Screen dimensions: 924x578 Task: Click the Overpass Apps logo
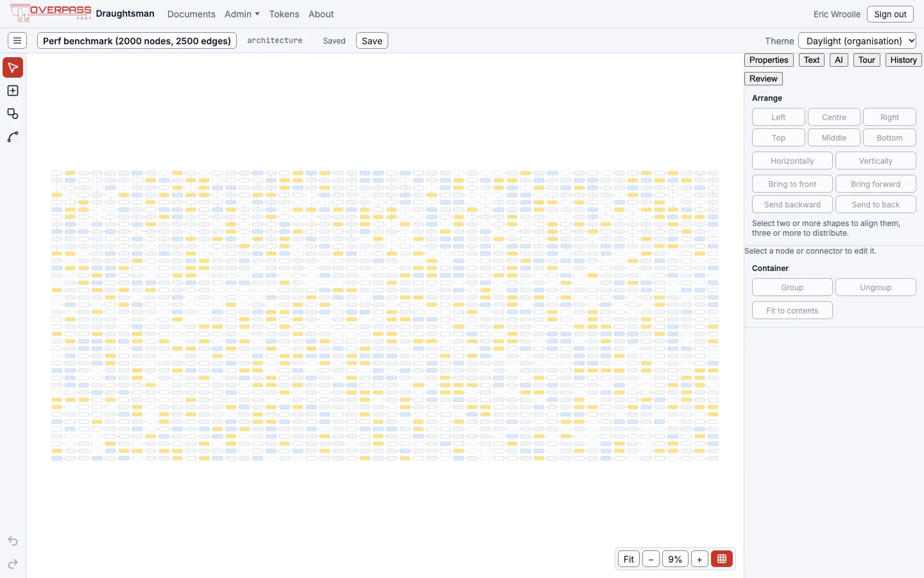tap(51, 13)
